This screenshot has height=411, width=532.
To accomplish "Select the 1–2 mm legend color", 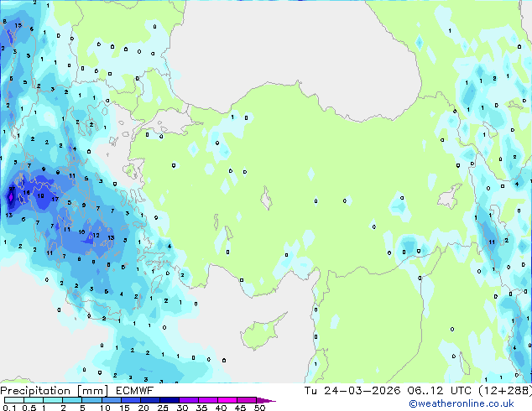I will [53, 400].
